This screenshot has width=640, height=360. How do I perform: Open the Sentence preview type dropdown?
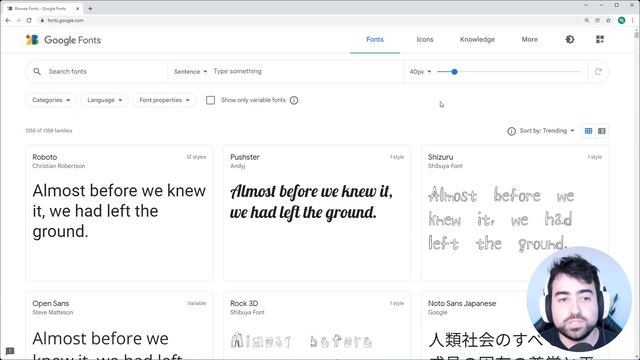pyautogui.click(x=190, y=71)
